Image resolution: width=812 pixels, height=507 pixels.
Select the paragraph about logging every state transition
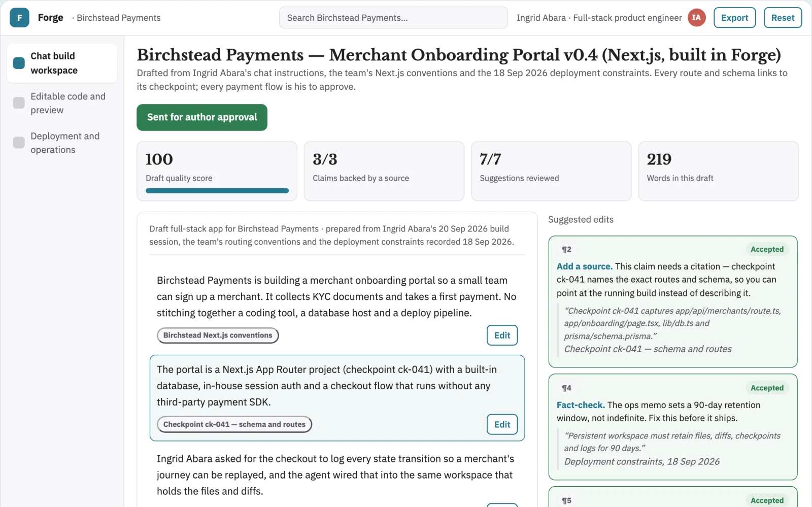[x=337, y=475]
